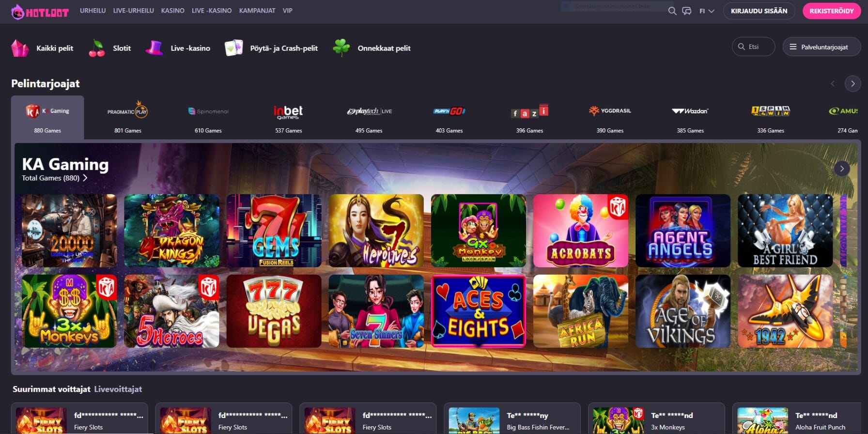868x434 pixels.
Task: Click the '403 Games' count text
Action: [449, 131]
